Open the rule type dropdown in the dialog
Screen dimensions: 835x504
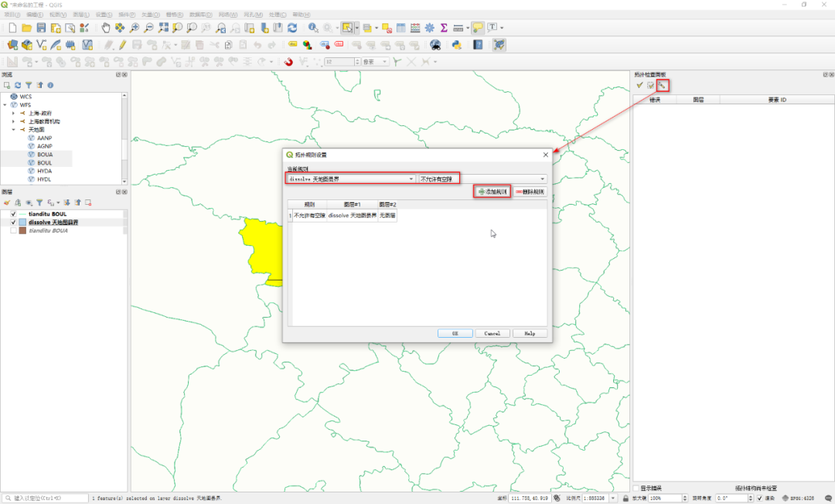click(x=482, y=179)
